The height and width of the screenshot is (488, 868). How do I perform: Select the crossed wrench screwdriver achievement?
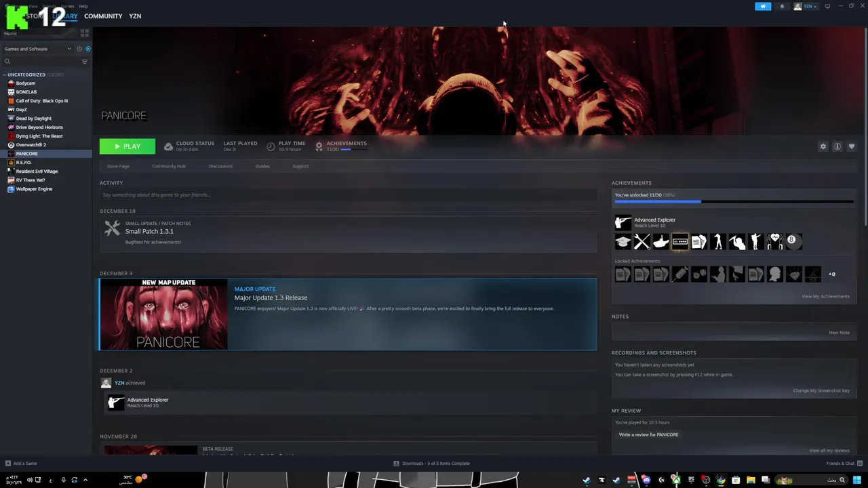point(642,241)
